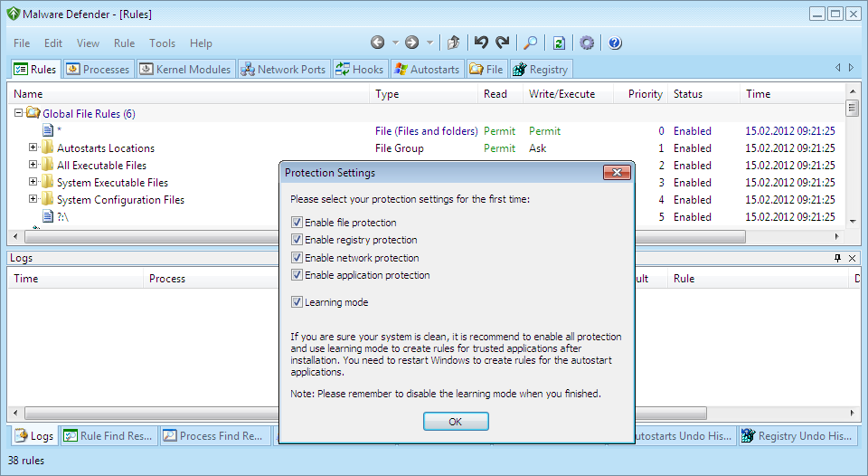Close the Protection Settings dialog
This screenshot has width=868, height=476.
tap(617, 172)
